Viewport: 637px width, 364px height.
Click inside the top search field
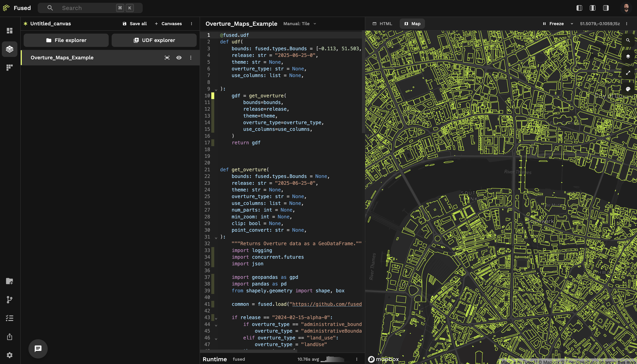(82, 8)
